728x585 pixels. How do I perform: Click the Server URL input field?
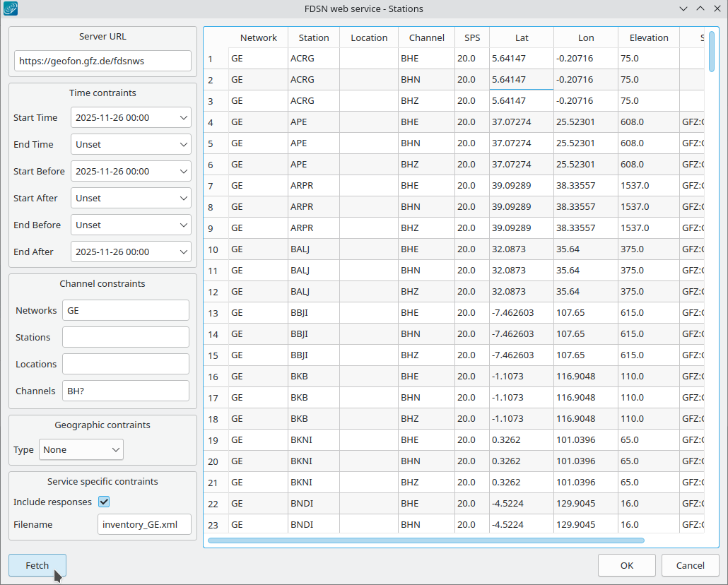102,61
